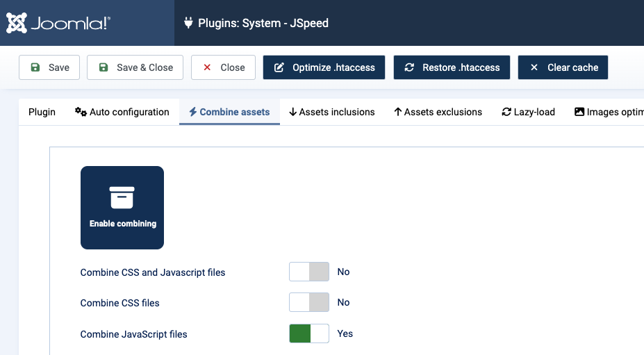Click the Enable combining archive box tile
Screen dimensions: 644x355
(122, 208)
